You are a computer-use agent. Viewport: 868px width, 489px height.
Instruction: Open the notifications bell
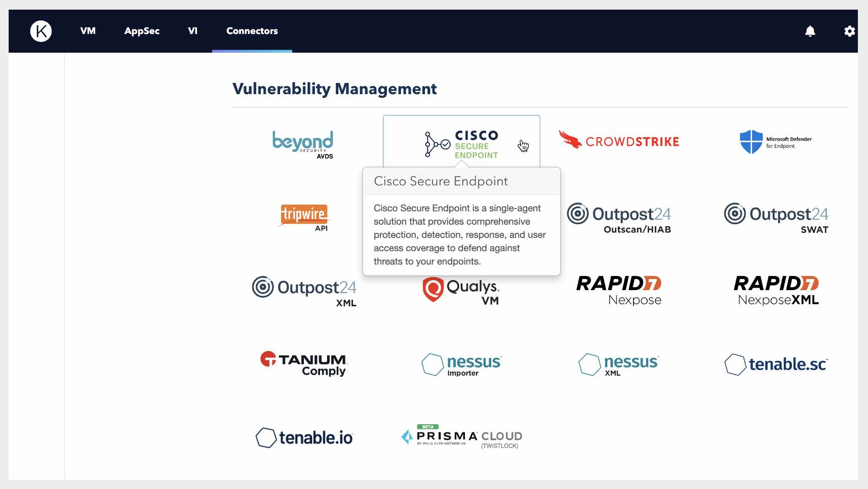click(810, 31)
